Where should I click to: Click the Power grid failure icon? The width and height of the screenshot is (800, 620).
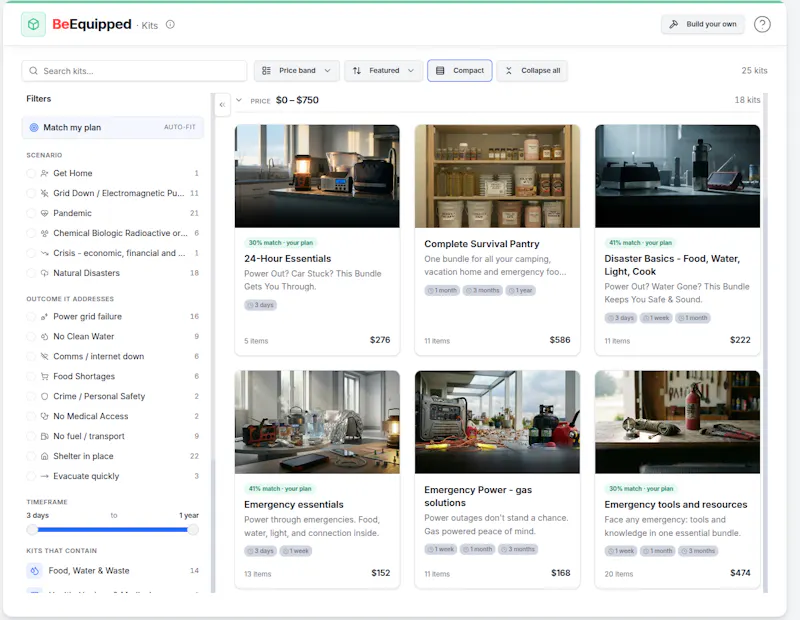pos(44,317)
